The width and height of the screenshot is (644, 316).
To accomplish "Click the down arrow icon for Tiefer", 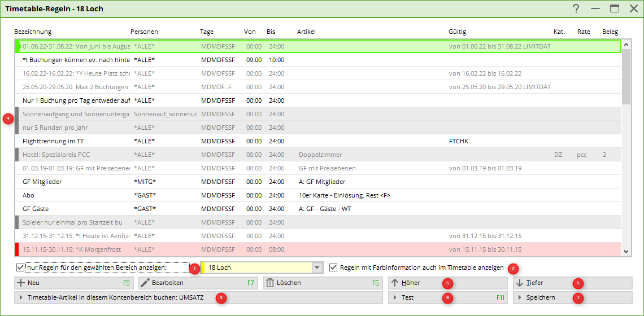I will point(520,283).
